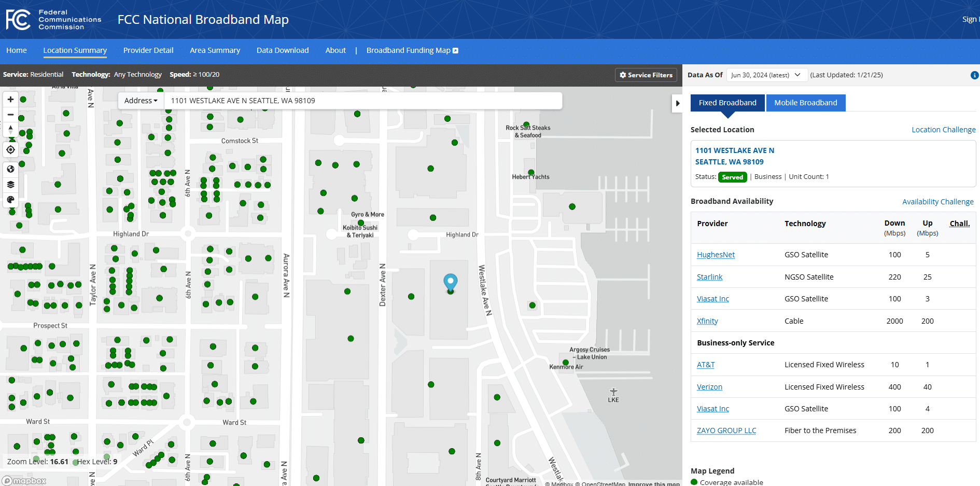980x486 pixels.
Task: Open the Address search type dropdown
Action: click(x=141, y=100)
